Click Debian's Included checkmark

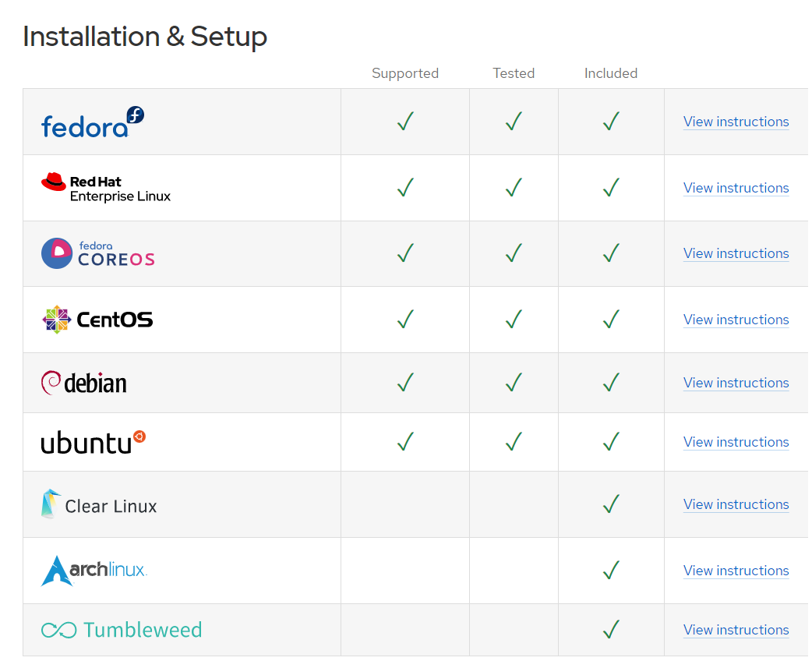pyautogui.click(x=611, y=382)
